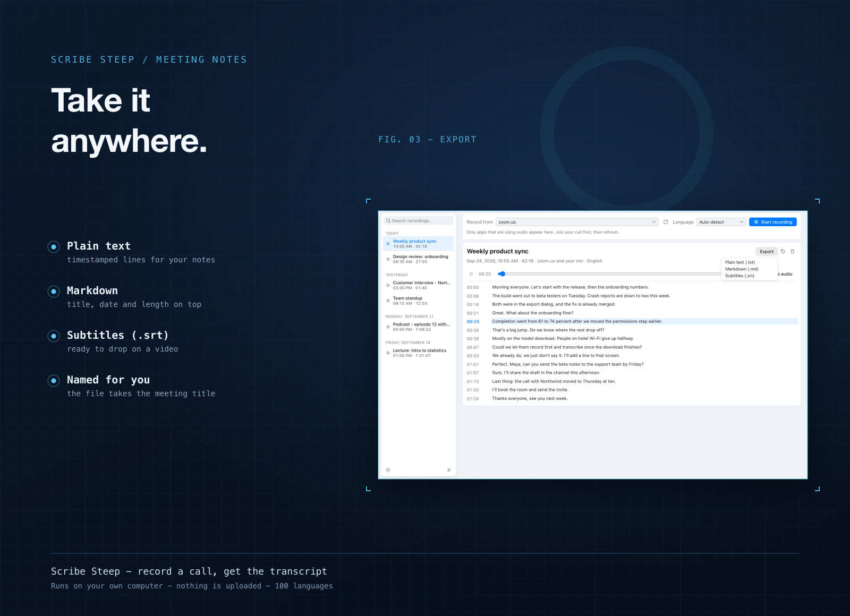Open the Record from zoom.us dropdown
850x616 pixels.
click(x=577, y=222)
